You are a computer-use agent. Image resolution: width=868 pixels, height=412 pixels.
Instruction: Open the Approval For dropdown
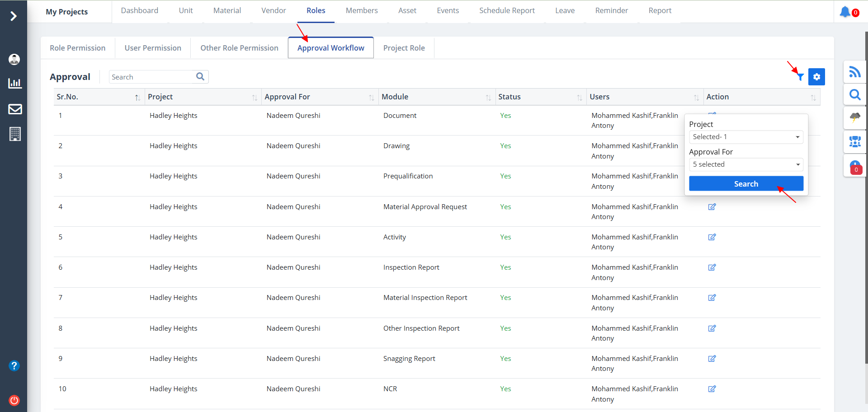pyautogui.click(x=745, y=164)
